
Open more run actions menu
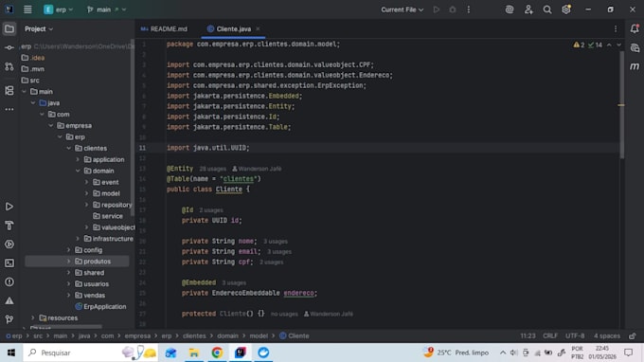tap(469, 9)
